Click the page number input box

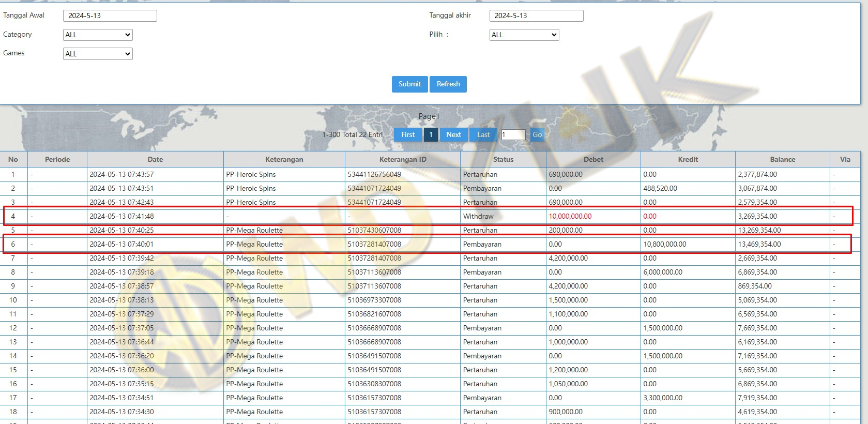click(x=513, y=135)
